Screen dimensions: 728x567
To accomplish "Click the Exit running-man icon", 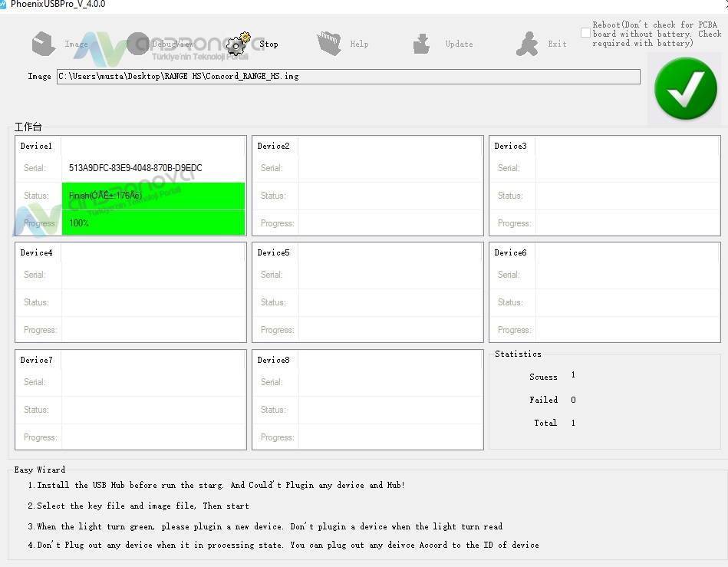I will [527, 44].
